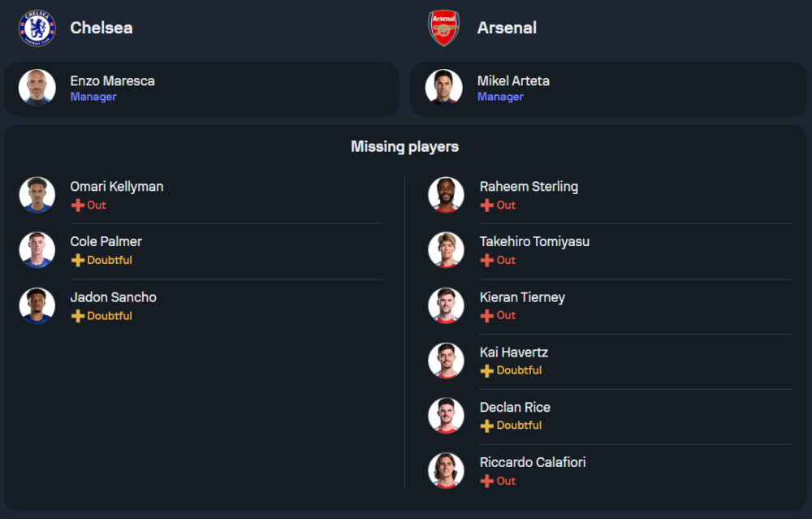Viewport: 812px width, 519px height.
Task: Open Cole Palmer's player profile name
Action: tap(106, 242)
